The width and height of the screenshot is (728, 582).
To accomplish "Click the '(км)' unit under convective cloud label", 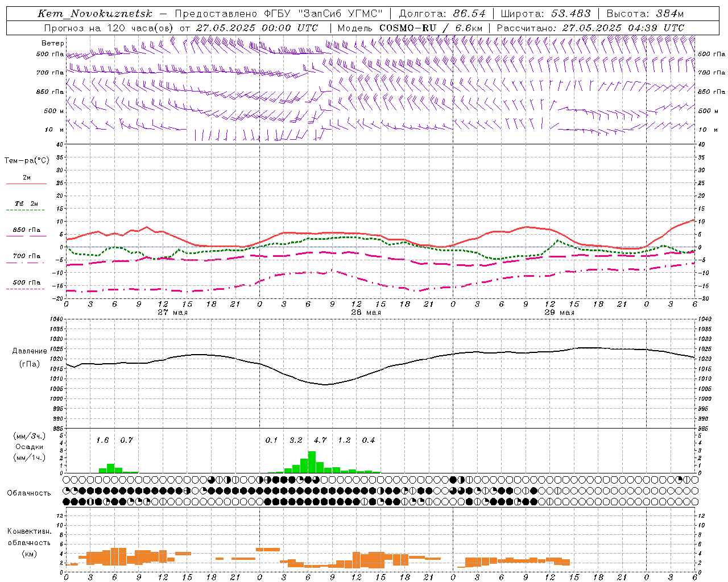I will point(29,554).
